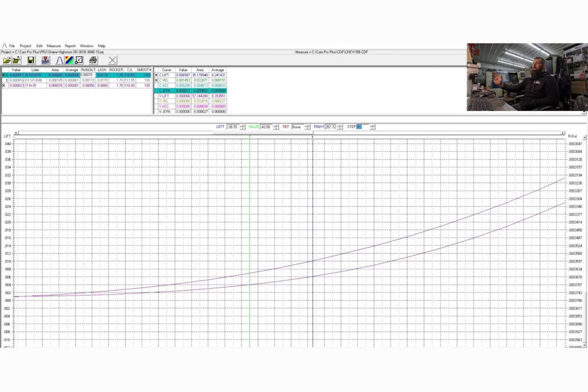Click the horizontal scrollbar above the graph
The width and height of the screenshot is (588, 392).
tap(294, 132)
